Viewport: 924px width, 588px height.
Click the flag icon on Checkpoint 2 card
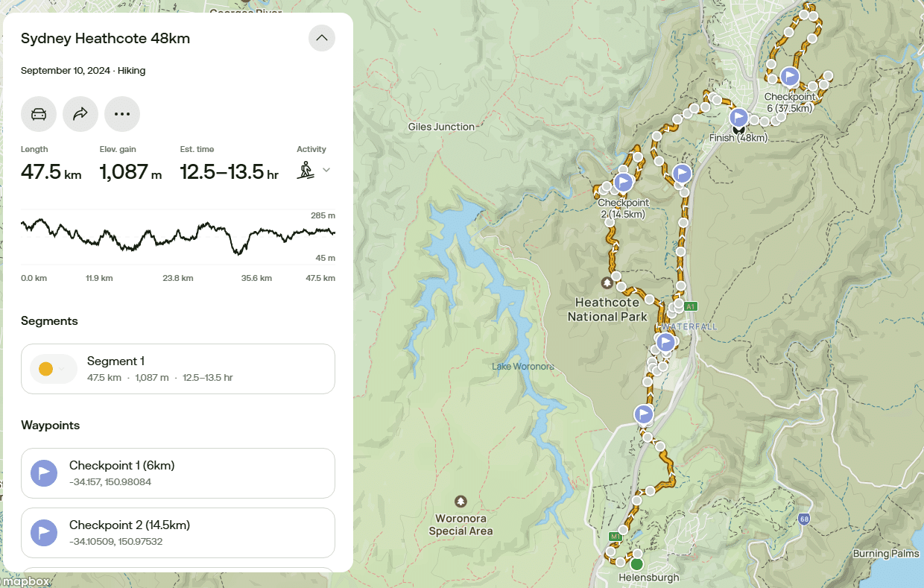tap(44, 533)
